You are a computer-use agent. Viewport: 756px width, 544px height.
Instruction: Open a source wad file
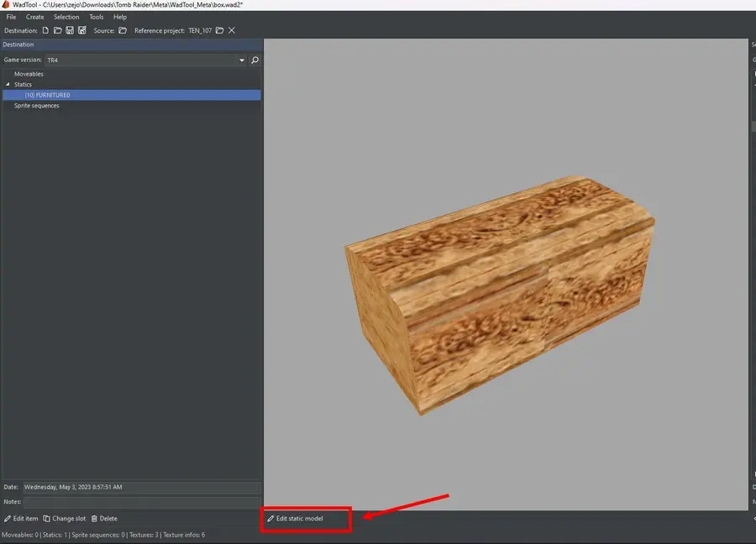[x=123, y=30]
